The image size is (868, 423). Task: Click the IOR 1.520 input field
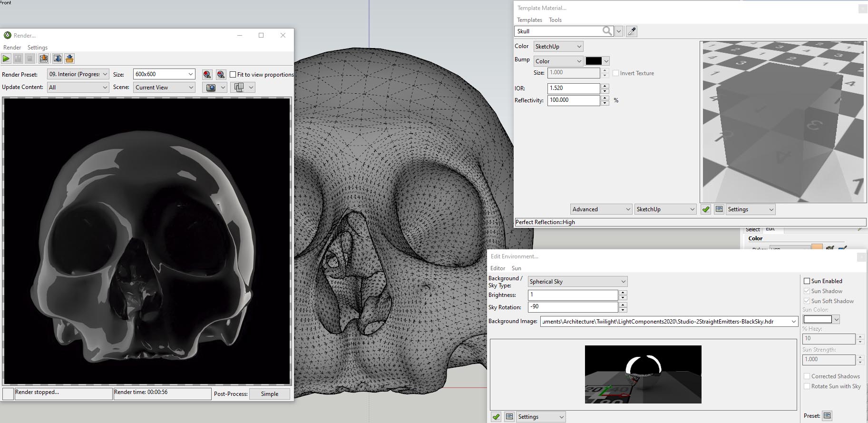(x=574, y=89)
